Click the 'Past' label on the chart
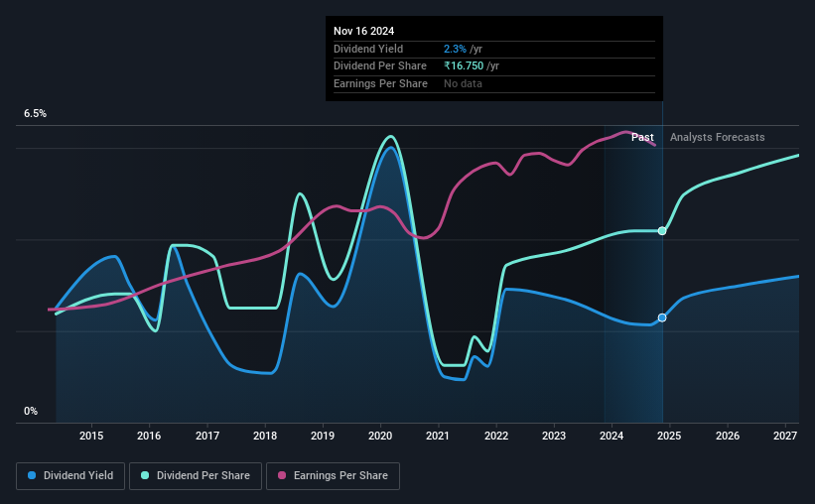This screenshot has width=815, height=504. pos(642,137)
